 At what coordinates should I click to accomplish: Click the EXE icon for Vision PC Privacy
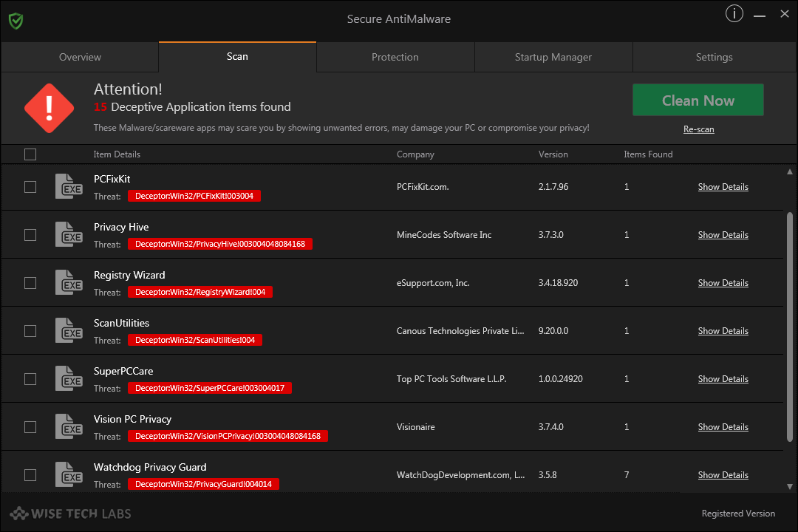click(69, 426)
